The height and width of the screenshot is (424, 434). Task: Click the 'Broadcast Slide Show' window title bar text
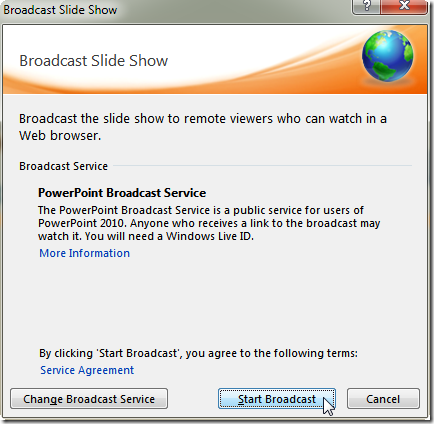60,10
